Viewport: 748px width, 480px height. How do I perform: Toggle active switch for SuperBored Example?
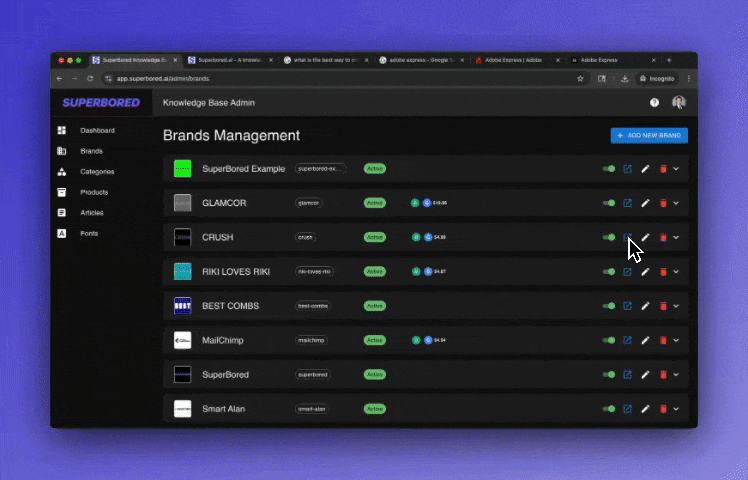tap(609, 169)
